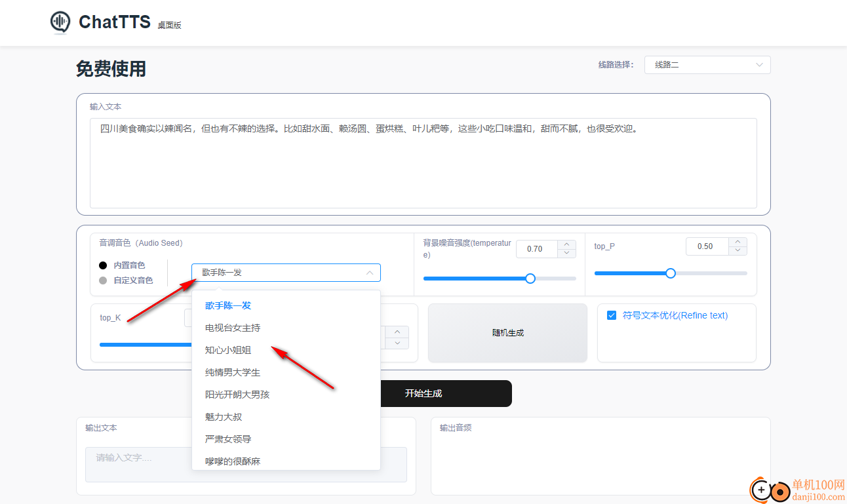Click the 桌面版 label beside ChatTTS
Image resolution: width=847 pixels, height=504 pixels.
(x=169, y=26)
